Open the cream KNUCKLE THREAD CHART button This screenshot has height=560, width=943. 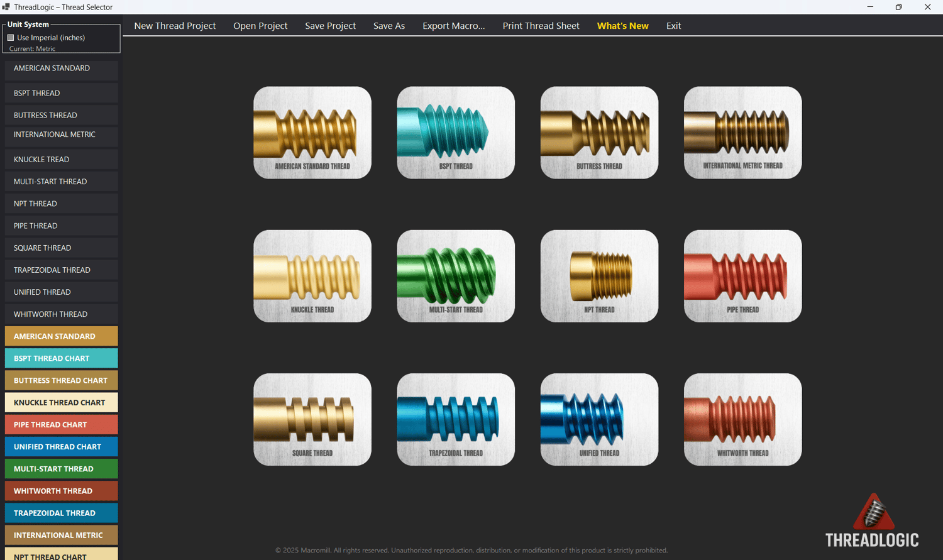[61, 402]
